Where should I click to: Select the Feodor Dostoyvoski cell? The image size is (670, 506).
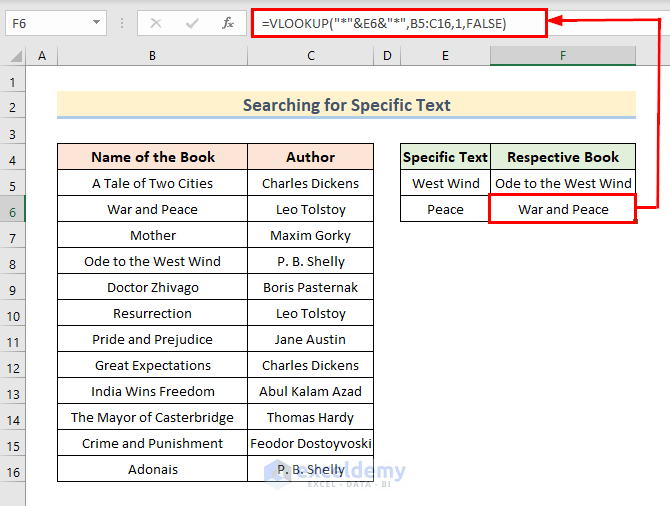click(x=311, y=443)
